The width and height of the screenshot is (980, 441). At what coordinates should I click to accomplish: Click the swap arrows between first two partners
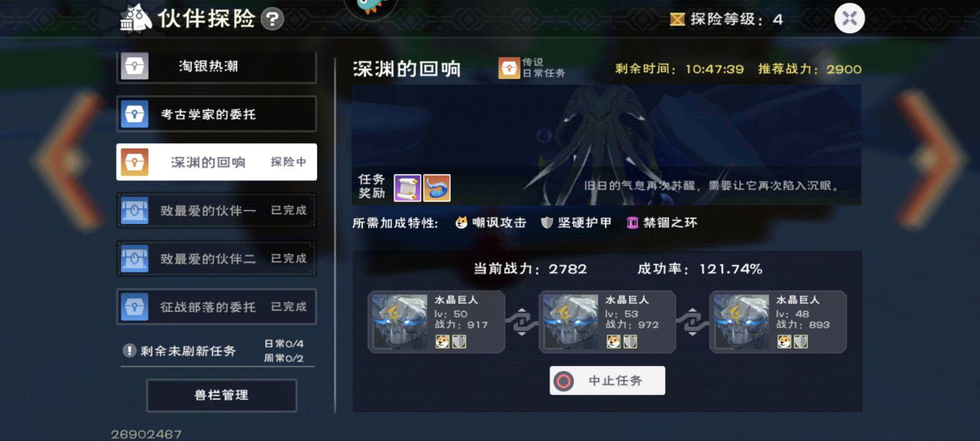point(521,322)
